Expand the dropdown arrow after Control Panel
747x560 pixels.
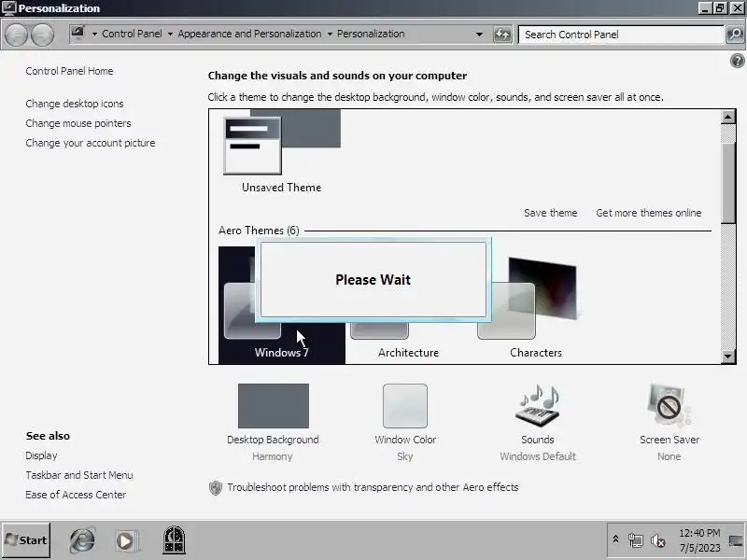pyautogui.click(x=170, y=35)
